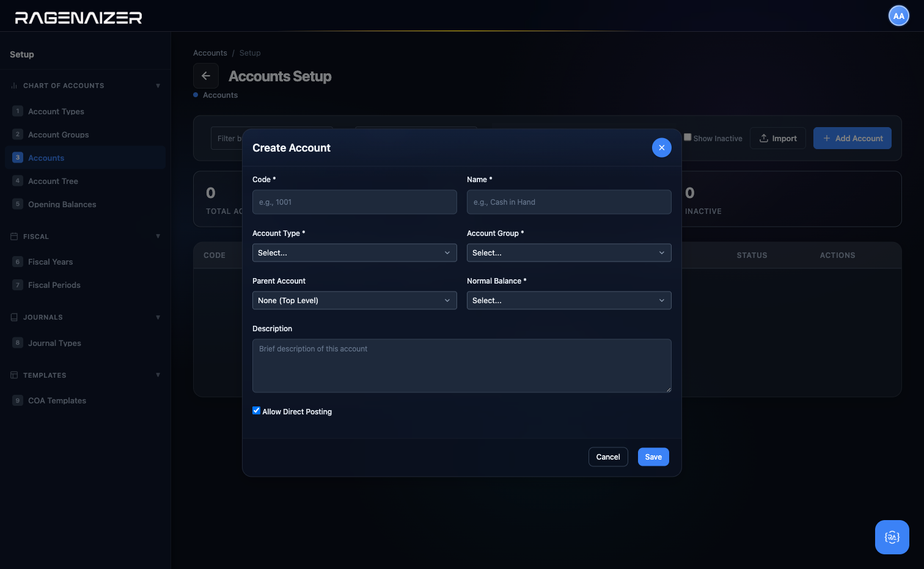Viewport: 924px width, 569px height.
Task: Click the CODE column header
Action: point(215,255)
